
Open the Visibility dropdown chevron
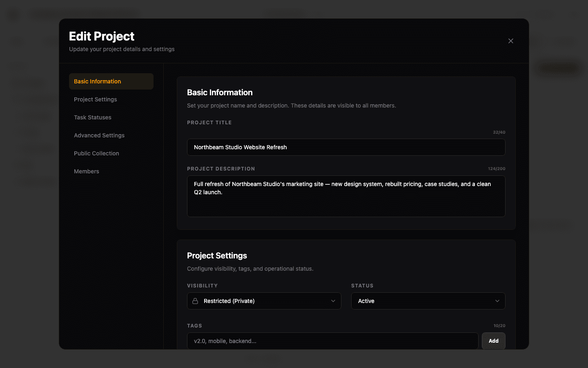333,301
